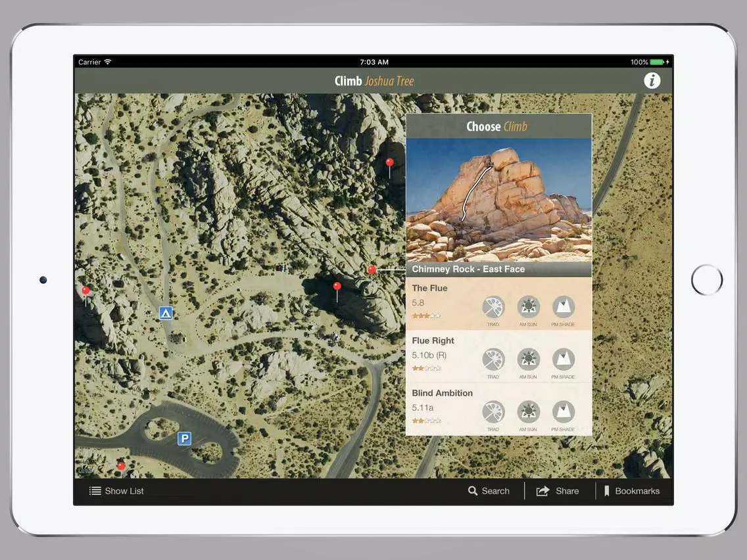This screenshot has height=560, width=747.
Task: Click The Flue AM SUN icon
Action: point(528,307)
